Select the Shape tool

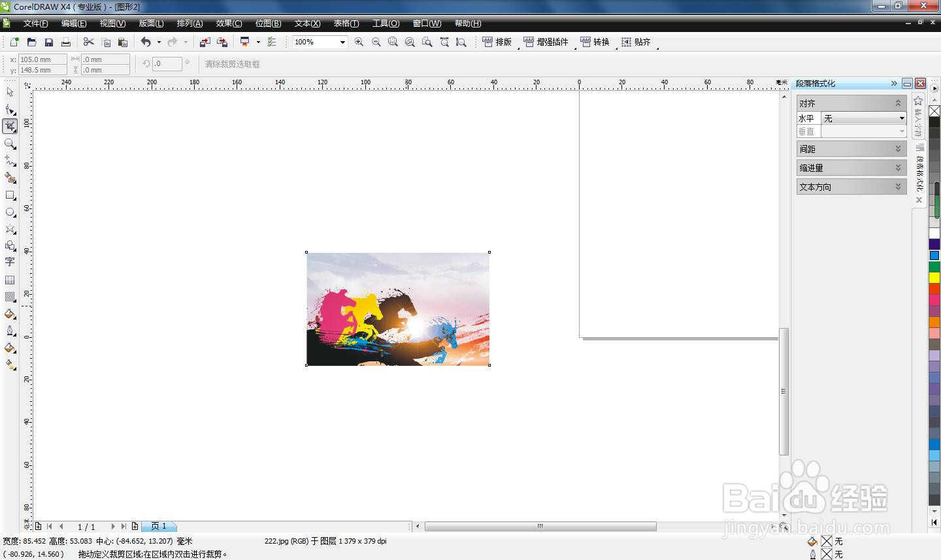[x=10, y=109]
